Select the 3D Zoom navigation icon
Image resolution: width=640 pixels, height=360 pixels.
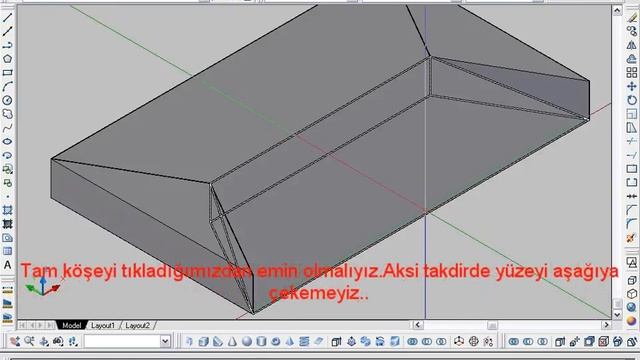pyautogui.click(x=29, y=341)
